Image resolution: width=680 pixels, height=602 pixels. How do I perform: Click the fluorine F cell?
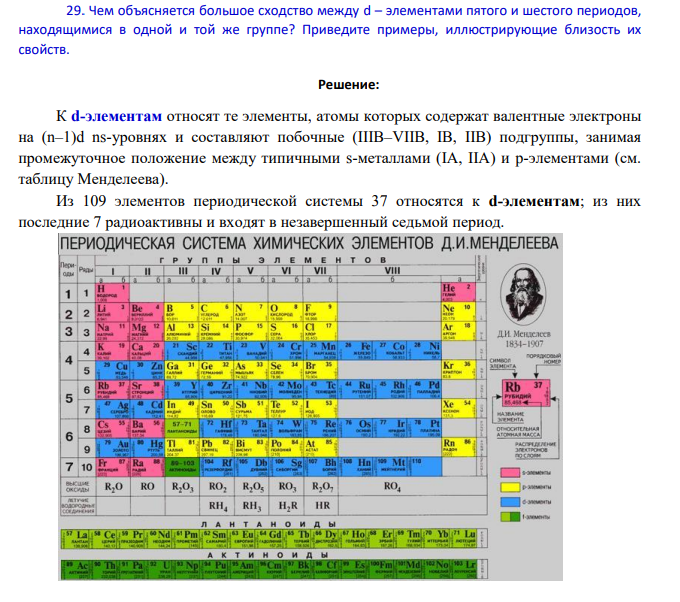(320, 312)
